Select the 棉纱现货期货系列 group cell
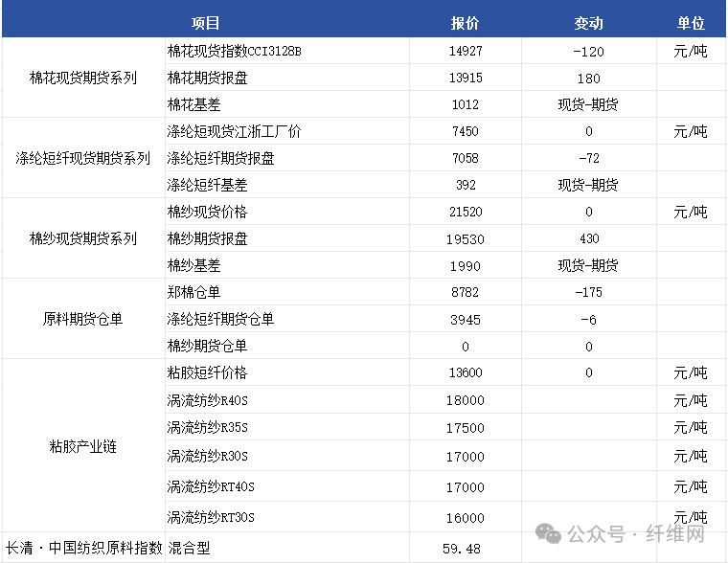 83,238
